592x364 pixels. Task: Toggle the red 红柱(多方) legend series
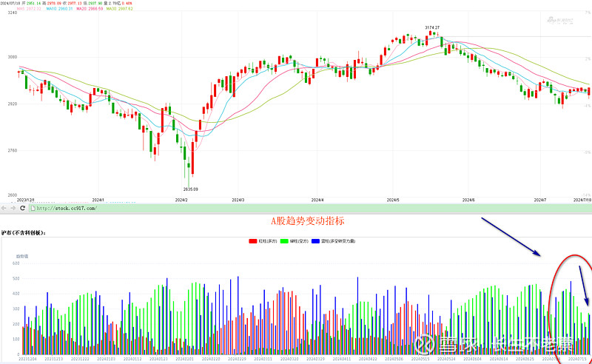pos(266,241)
